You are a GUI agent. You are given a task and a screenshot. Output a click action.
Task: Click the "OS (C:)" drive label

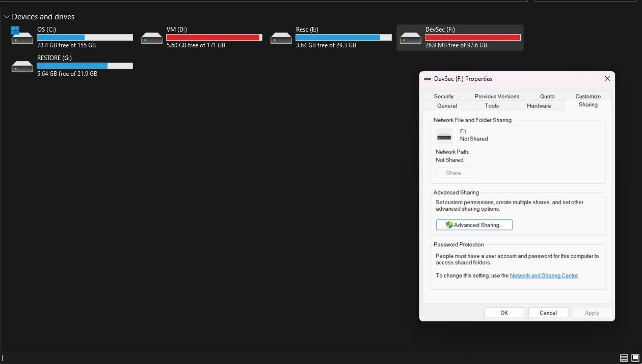(x=46, y=30)
